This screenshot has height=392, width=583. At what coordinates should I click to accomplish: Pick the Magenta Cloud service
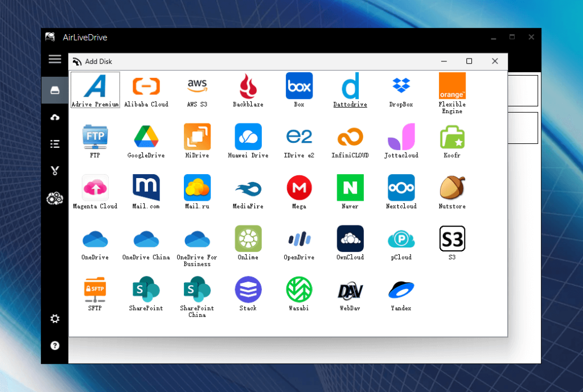click(95, 192)
